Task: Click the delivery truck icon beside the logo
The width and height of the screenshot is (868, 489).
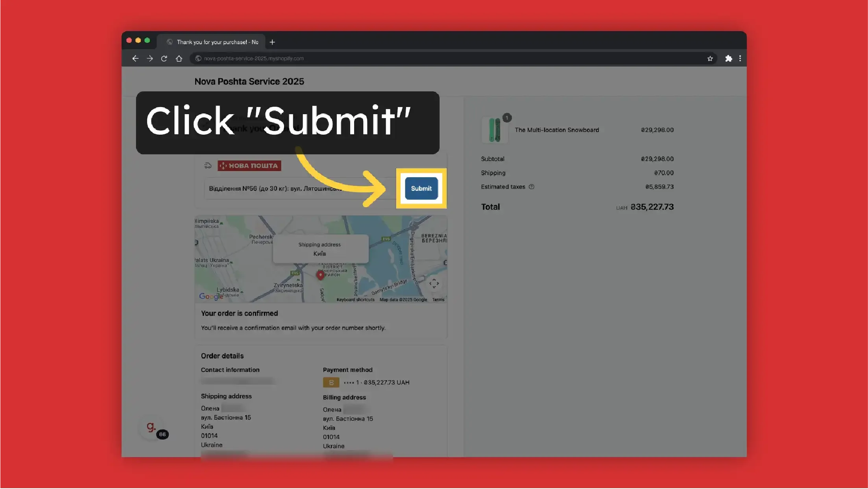Action: tap(208, 166)
